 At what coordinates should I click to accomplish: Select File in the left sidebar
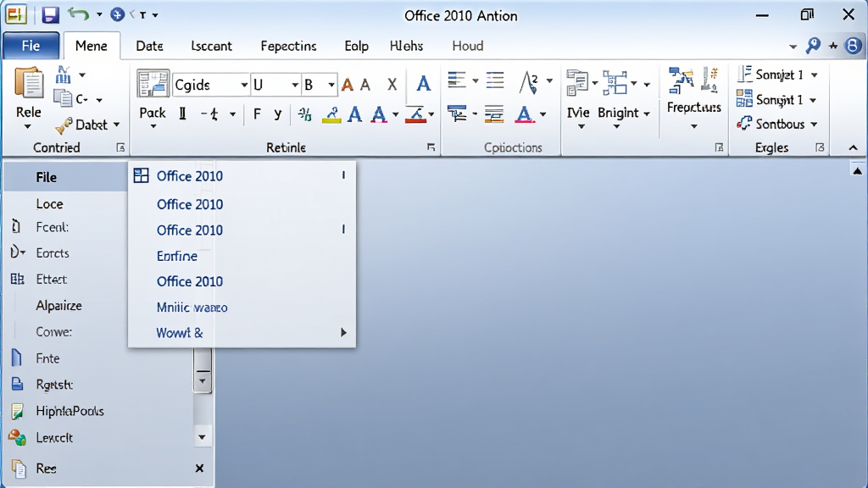coord(65,177)
